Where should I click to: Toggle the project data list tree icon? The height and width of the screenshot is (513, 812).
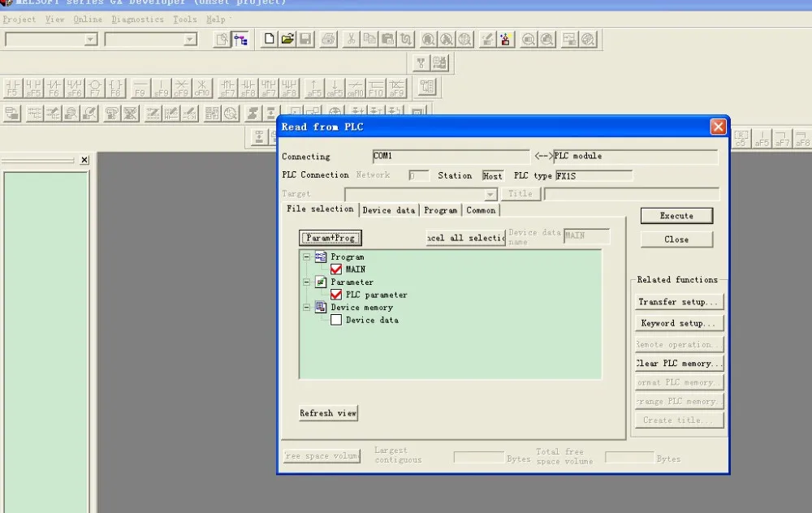240,39
